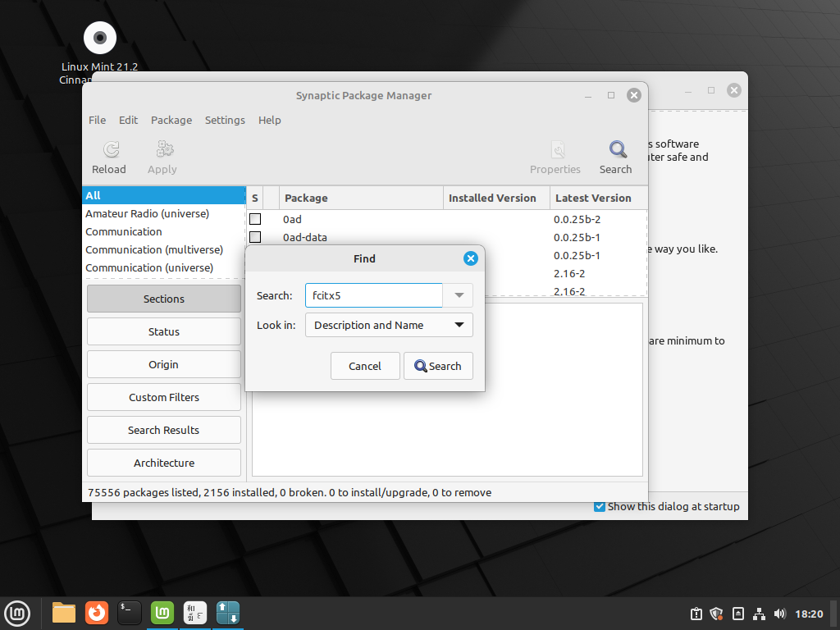This screenshot has width=840, height=630.
Task: Expand the search history dropdown arrow
Action: click(458, 295)
